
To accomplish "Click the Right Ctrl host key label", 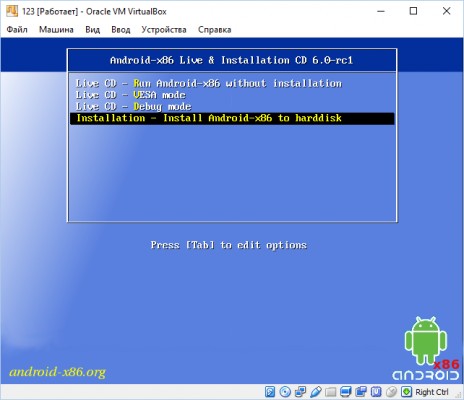I will pos(432,392).
